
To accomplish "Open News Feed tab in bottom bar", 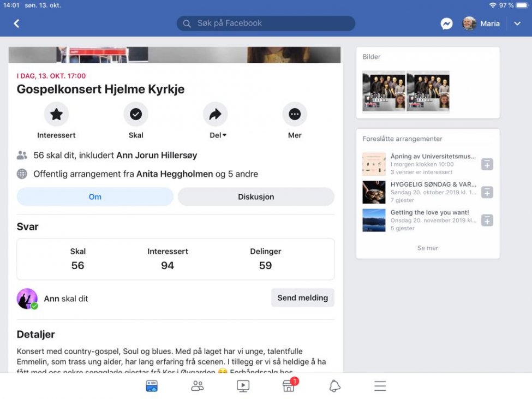I will 152,386.
